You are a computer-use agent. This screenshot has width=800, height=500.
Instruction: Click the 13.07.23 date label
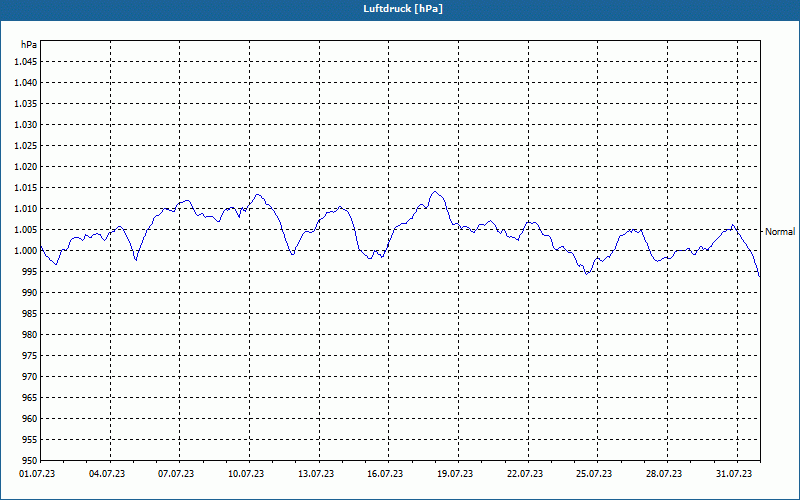point(316,474)
